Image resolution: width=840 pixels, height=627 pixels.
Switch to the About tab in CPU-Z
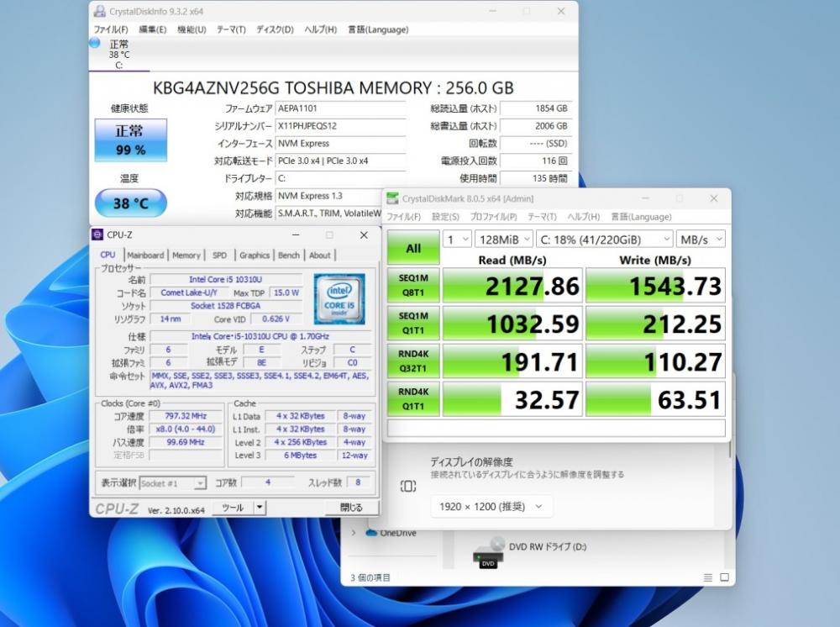[320, 256]
